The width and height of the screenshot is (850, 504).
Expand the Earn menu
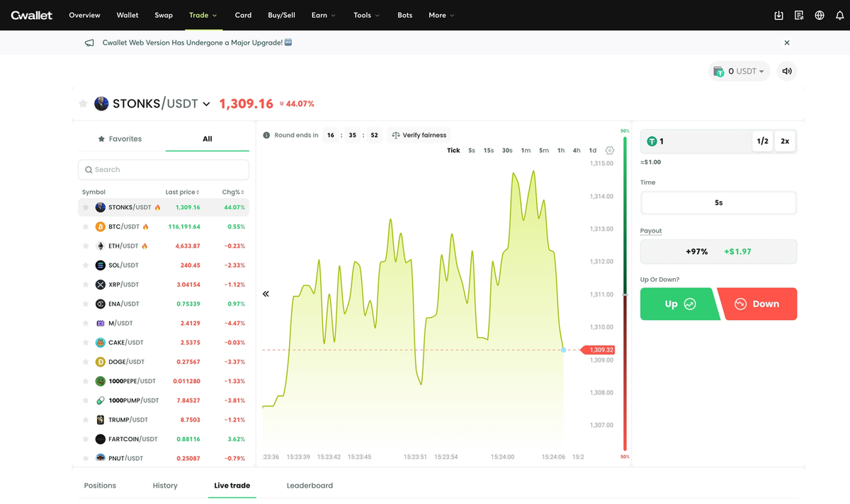323,15
